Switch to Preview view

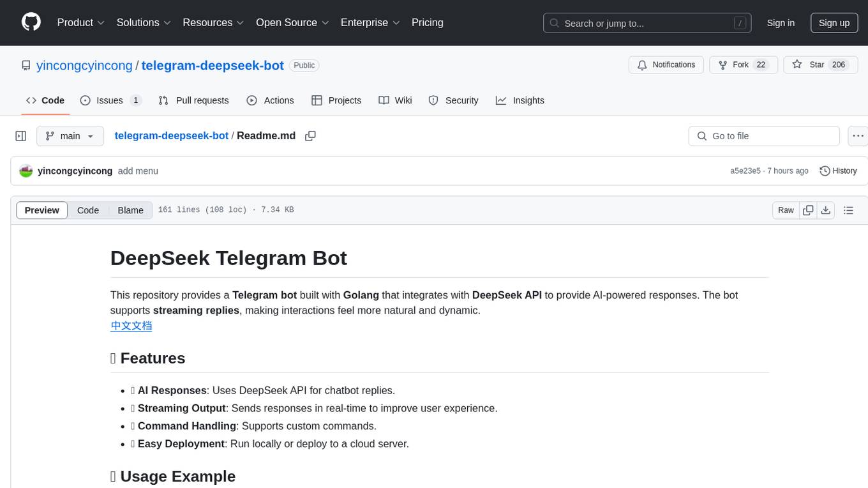(42, 210)
